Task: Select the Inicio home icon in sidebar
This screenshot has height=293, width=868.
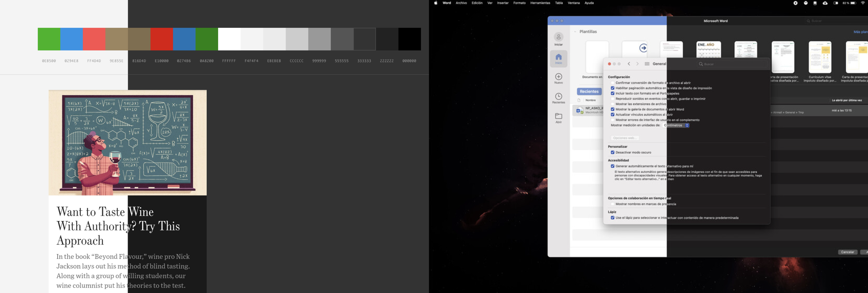Action: click(558, 57)
